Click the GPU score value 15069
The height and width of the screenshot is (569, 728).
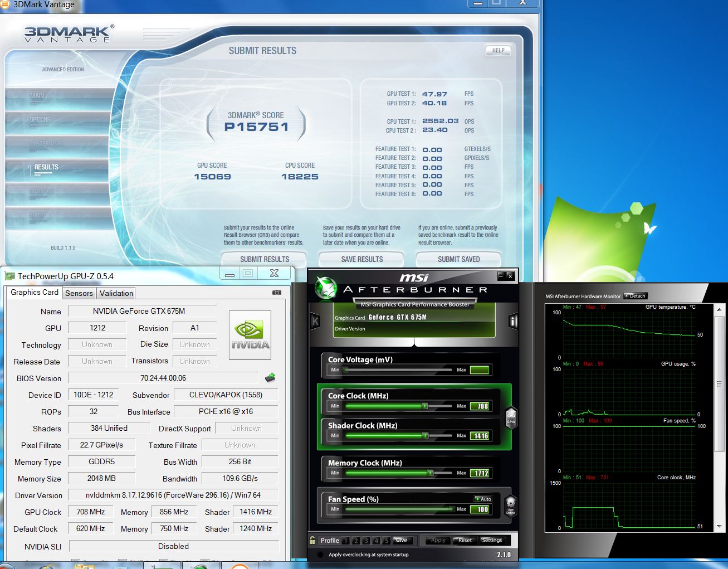point(212,177)
